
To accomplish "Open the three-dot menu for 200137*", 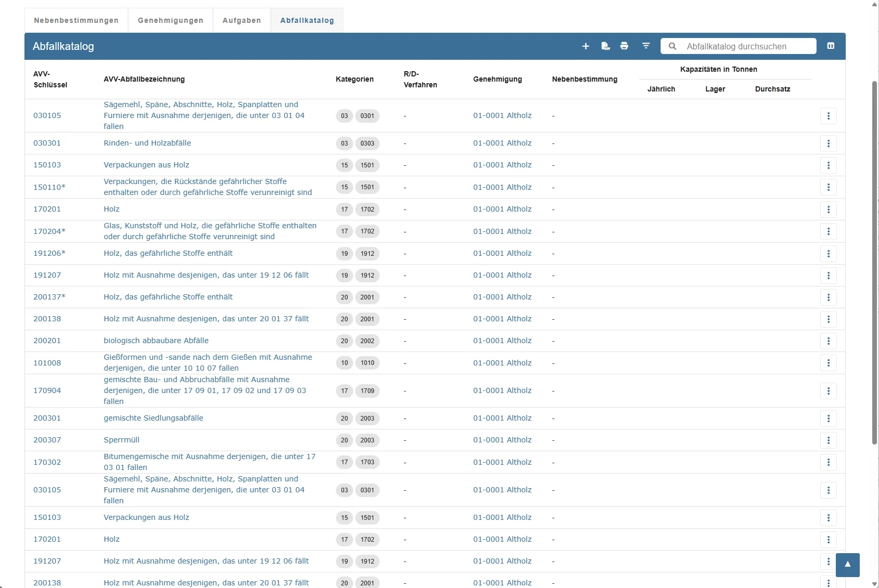I will (x=829, y=297).
